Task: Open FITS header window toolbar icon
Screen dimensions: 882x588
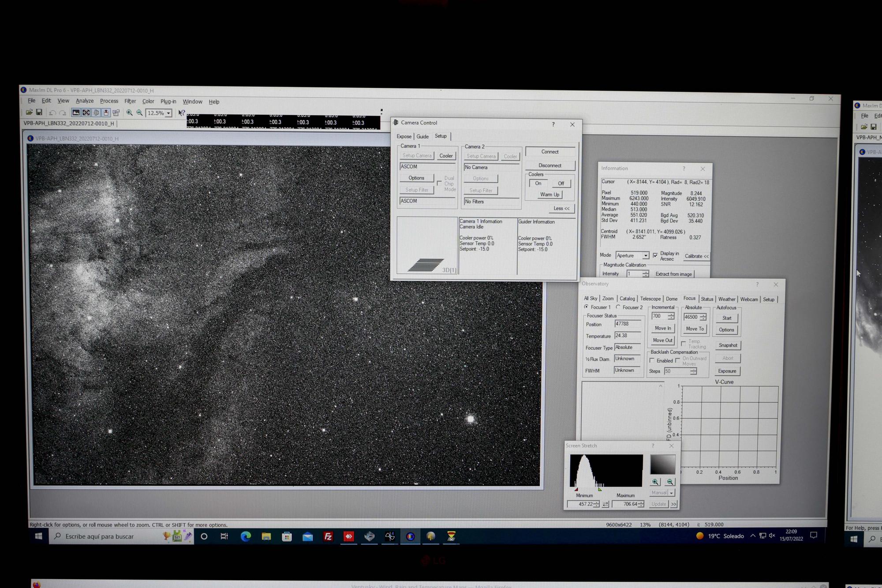Action: tap(116, 113)
